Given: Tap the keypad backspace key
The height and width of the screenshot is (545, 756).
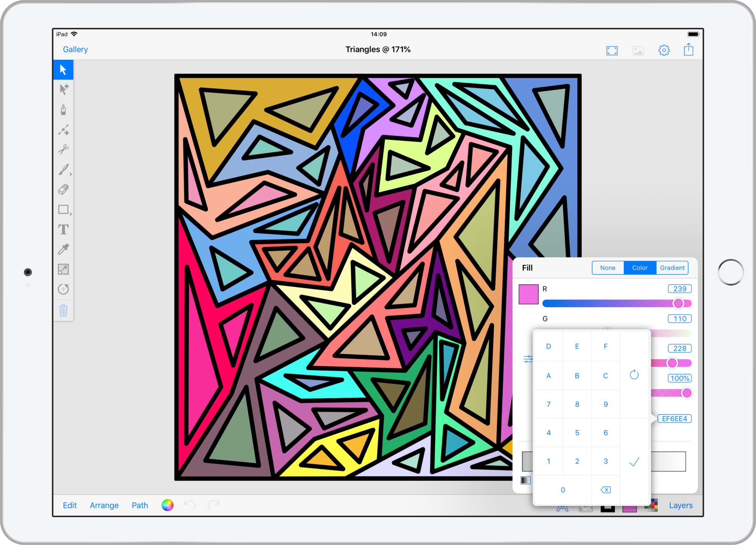Looking at the screenshot, I should [x=606, y=490].
